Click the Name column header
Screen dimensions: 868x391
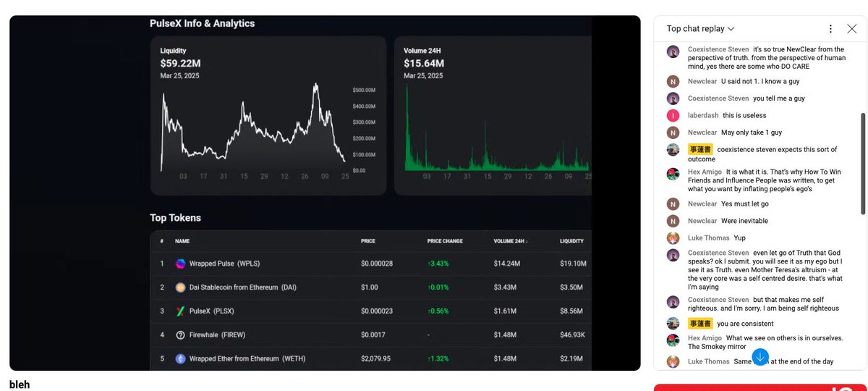182,241
